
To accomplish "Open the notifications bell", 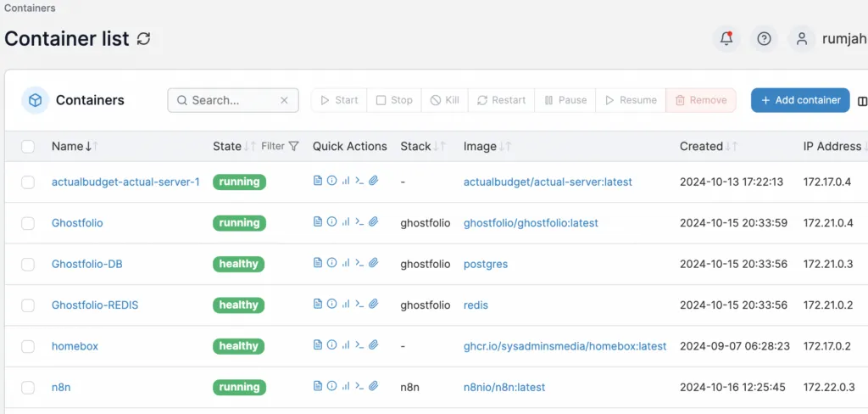I will click(x=726, y=39).
